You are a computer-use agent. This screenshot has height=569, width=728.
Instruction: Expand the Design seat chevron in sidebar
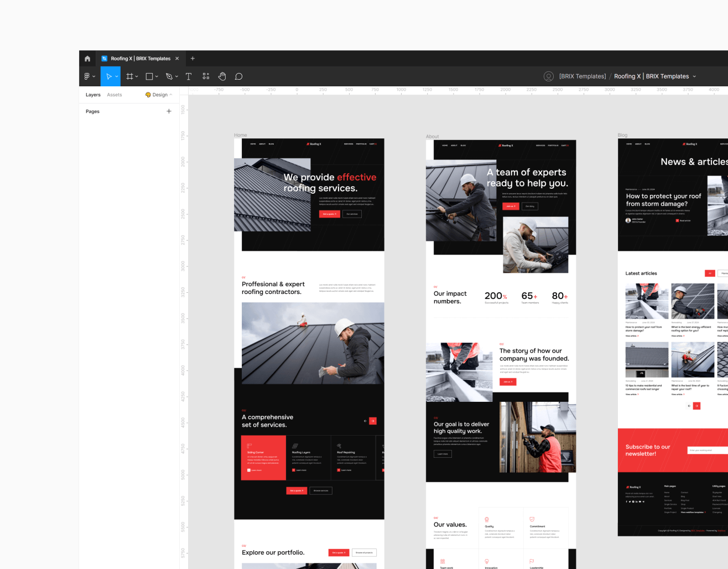(x=170, y=95)
